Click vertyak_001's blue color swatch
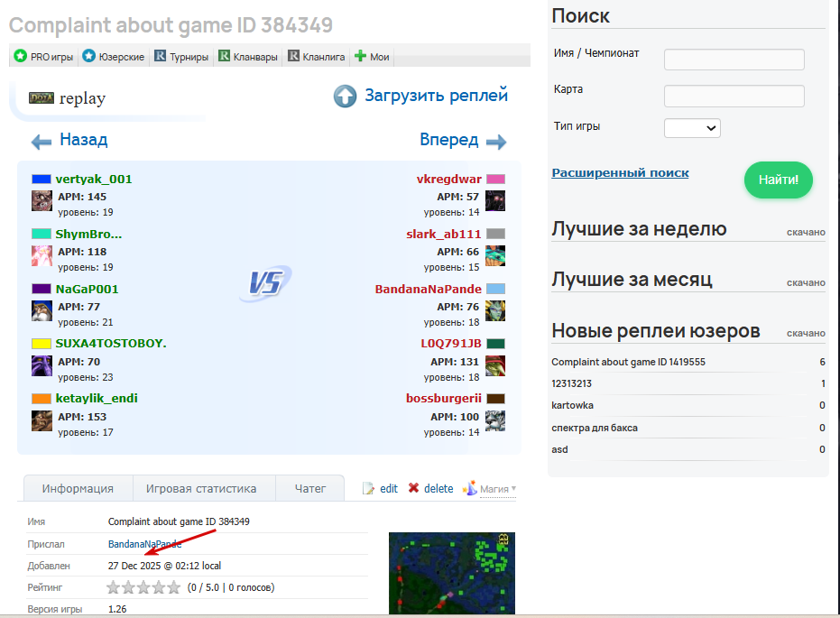The width and height of the screenshot is (840, 618). [x=42, y=179]
